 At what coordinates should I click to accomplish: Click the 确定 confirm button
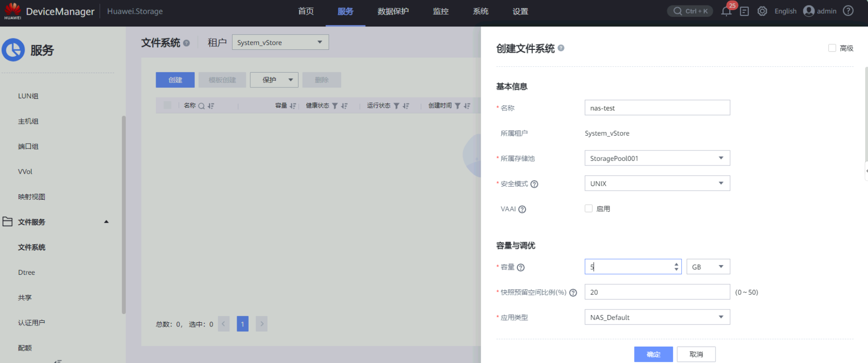pyautogui.click(x=653, y=354)
